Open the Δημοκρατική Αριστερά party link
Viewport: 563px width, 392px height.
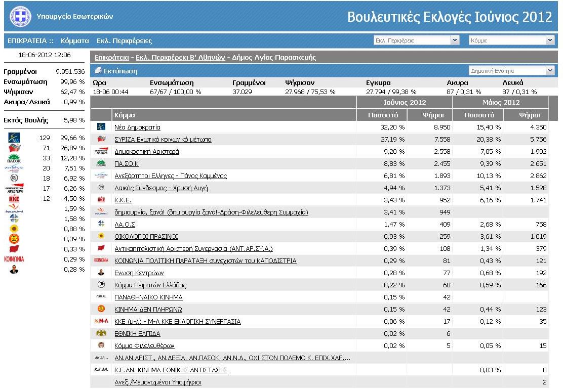point(147,151)
